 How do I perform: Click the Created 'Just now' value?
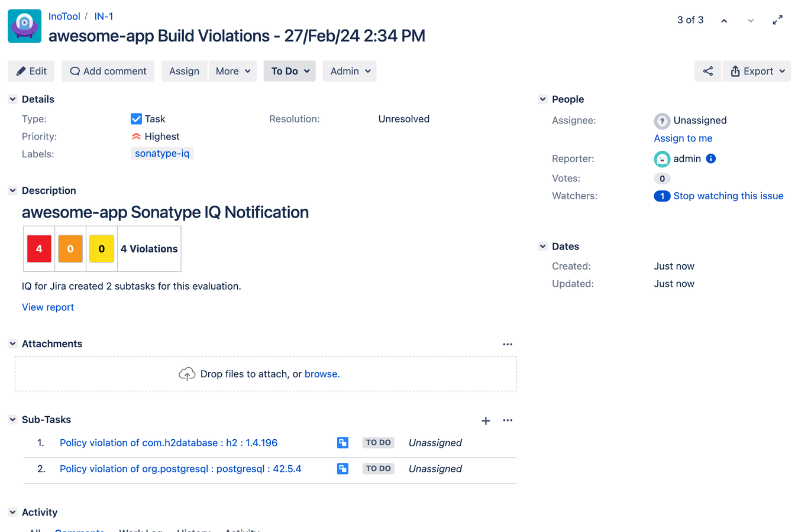click(674, 266)
